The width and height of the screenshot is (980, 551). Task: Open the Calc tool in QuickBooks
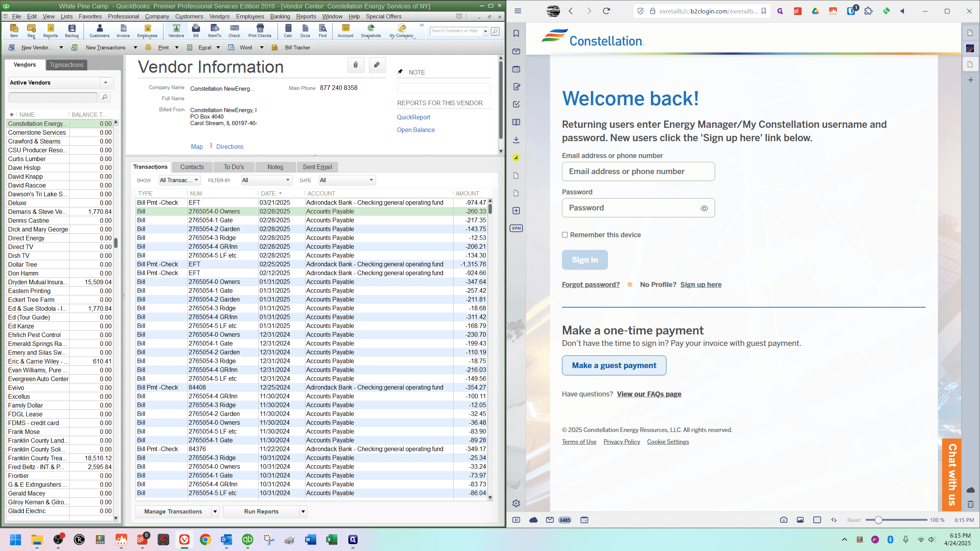tap(288, 31)
